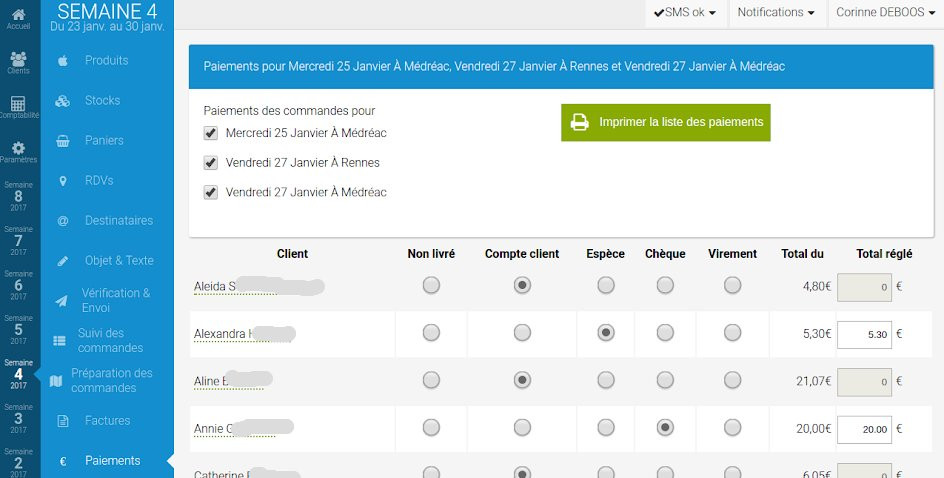Click Total réglé field showing 5.30

pos(864,334)
